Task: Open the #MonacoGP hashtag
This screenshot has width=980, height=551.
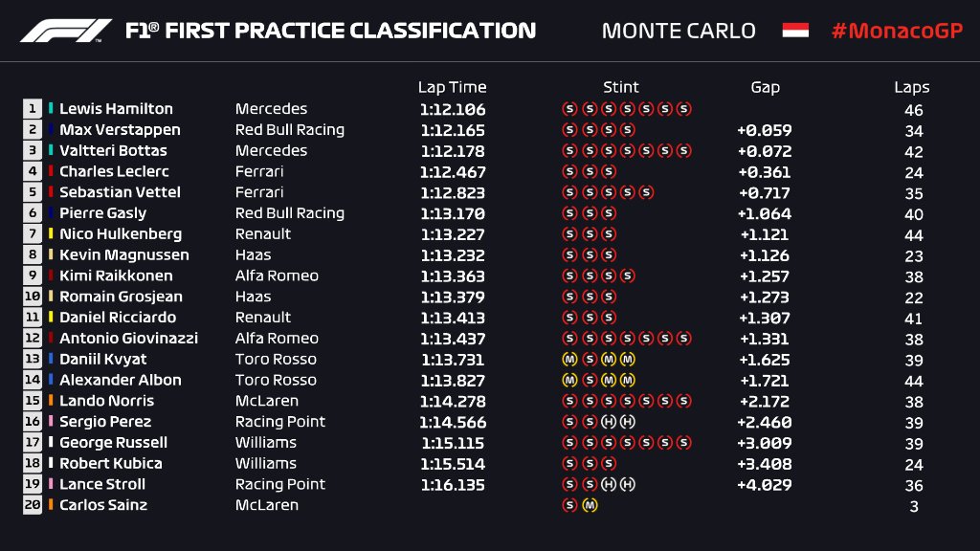Action: pyautogui.click(x=896, y=30)
